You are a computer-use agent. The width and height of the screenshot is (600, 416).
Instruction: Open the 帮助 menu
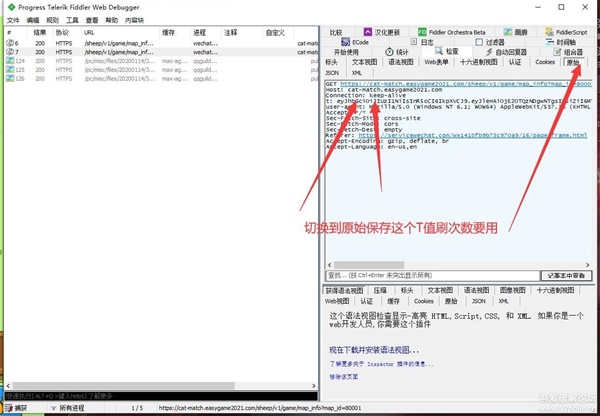112,20
